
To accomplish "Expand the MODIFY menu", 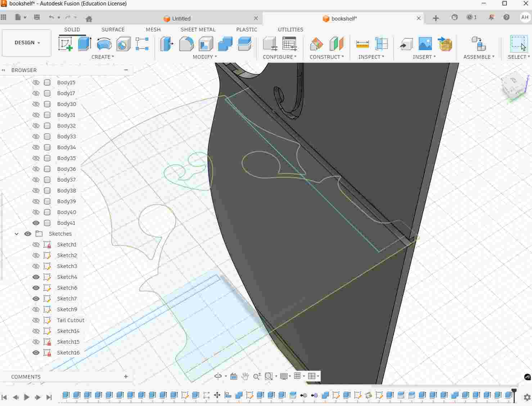I will click(x=205, y=57).
